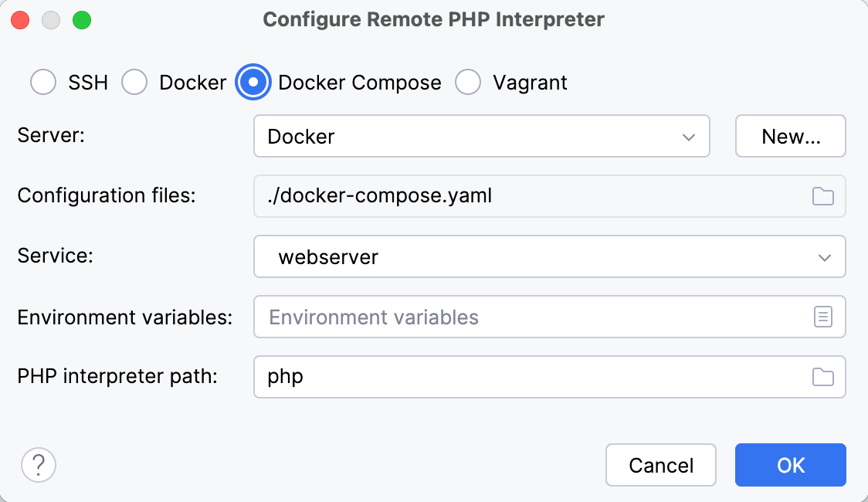This screenshot has width=868, height=502.
Task: Open Server list showing Docker
Action: click(482, 136)
